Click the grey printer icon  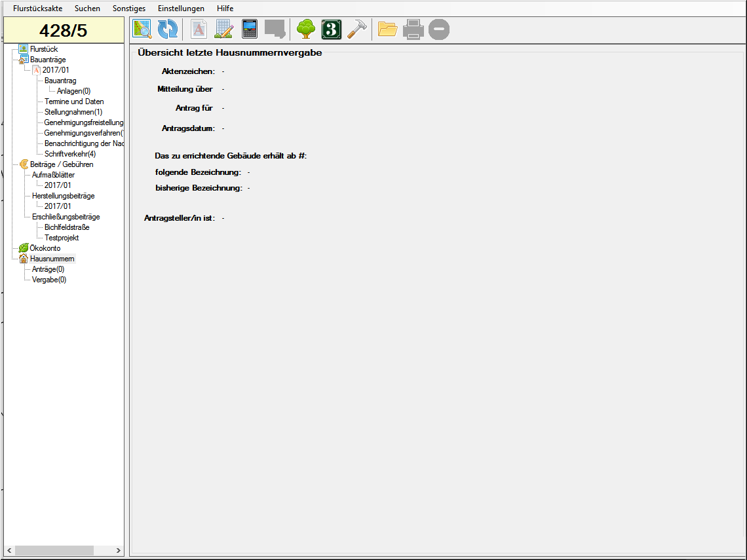point(413,29)
